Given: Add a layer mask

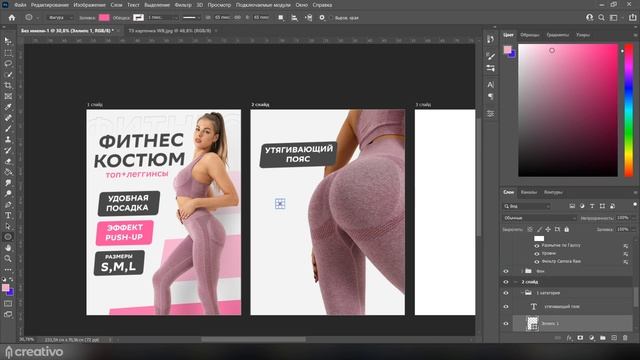Looking at the screenshot, I should tap(580, 338).
